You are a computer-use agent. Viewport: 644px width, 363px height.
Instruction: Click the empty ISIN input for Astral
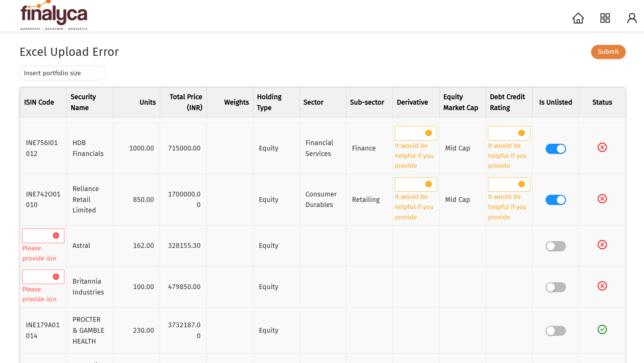click(x=43, y=236)
